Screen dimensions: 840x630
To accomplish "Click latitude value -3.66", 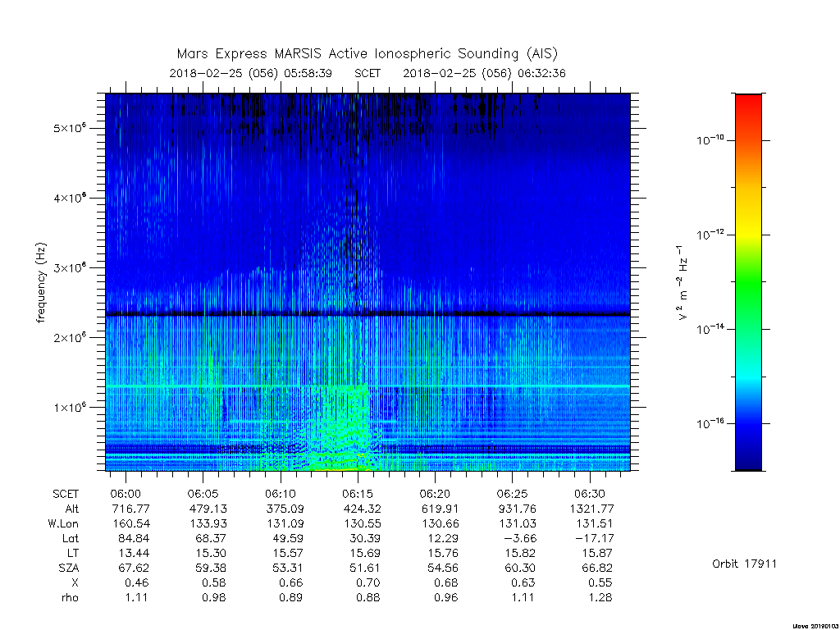I will (520, 538).
